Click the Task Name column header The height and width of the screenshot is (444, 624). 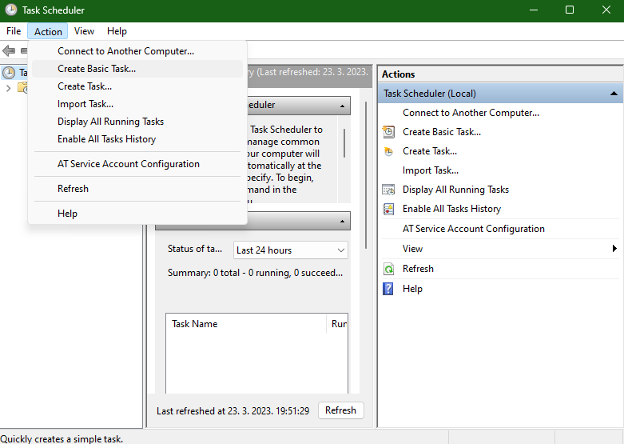point(246,324)
